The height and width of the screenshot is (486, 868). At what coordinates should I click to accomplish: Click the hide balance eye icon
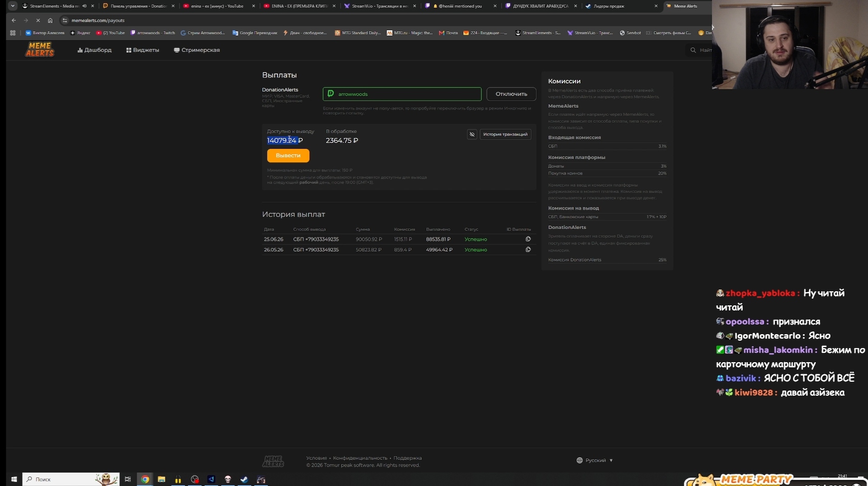coord(472,134)
